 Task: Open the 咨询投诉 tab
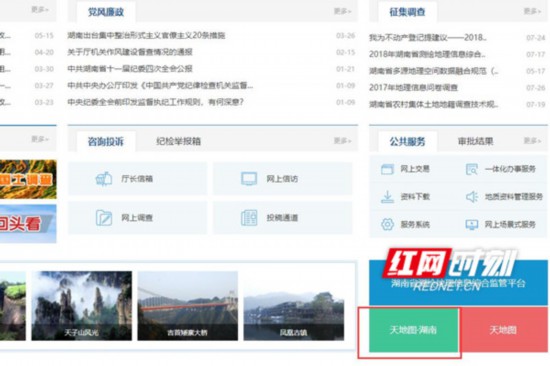point(106,141)
